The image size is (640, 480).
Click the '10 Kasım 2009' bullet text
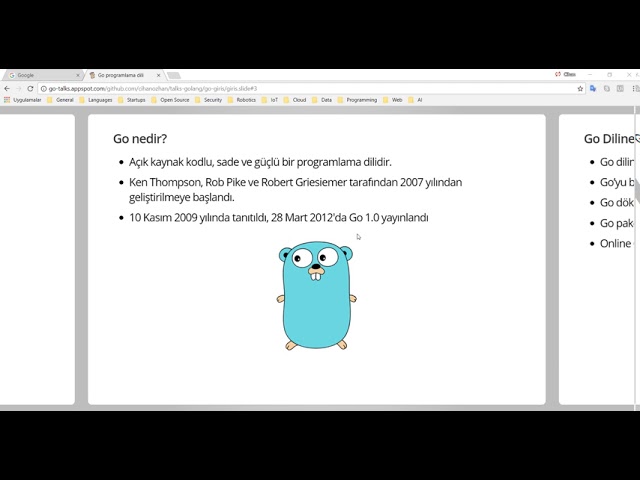point(279,218)
